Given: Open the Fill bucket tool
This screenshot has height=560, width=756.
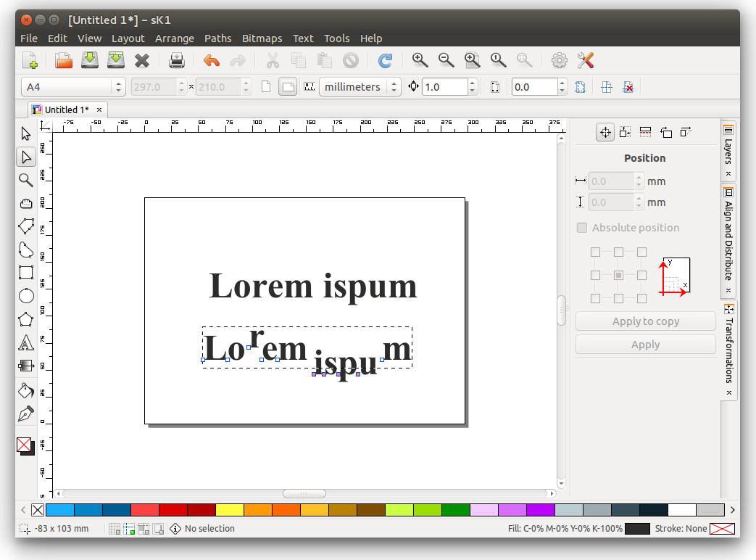Looking at the screenshot, I should click(x=26, y=390).
